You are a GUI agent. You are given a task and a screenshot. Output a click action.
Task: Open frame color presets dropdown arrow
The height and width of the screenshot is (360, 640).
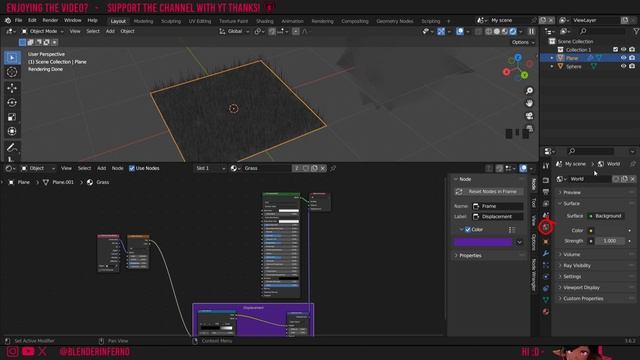click(519, 242)
